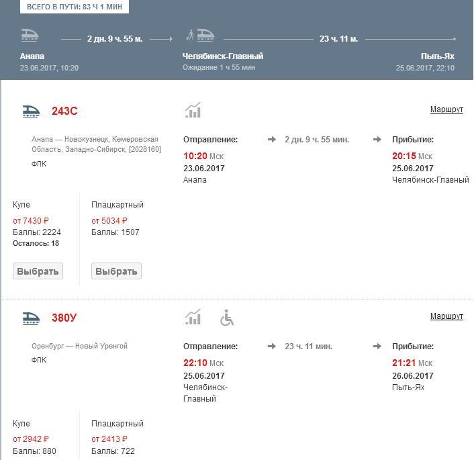Open Маршрут link for train 380У
Viewport: 476px width, 460px height.
click(446, 316)
